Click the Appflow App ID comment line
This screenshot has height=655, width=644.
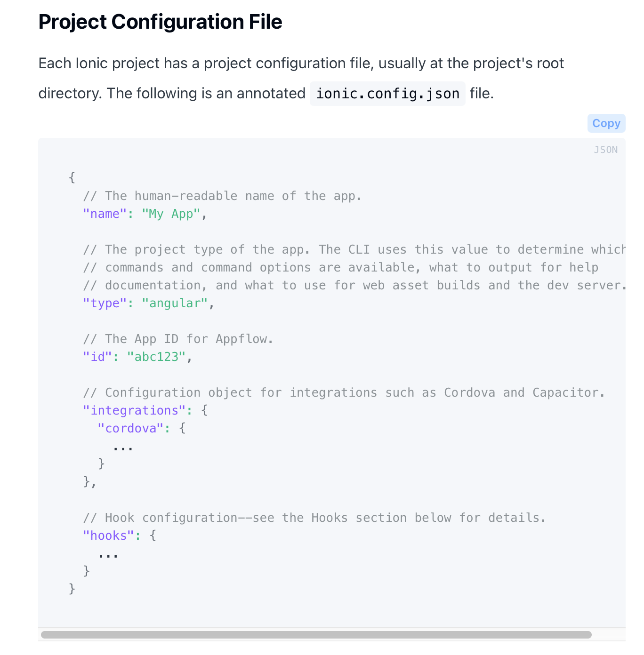[x=178, y=339]
